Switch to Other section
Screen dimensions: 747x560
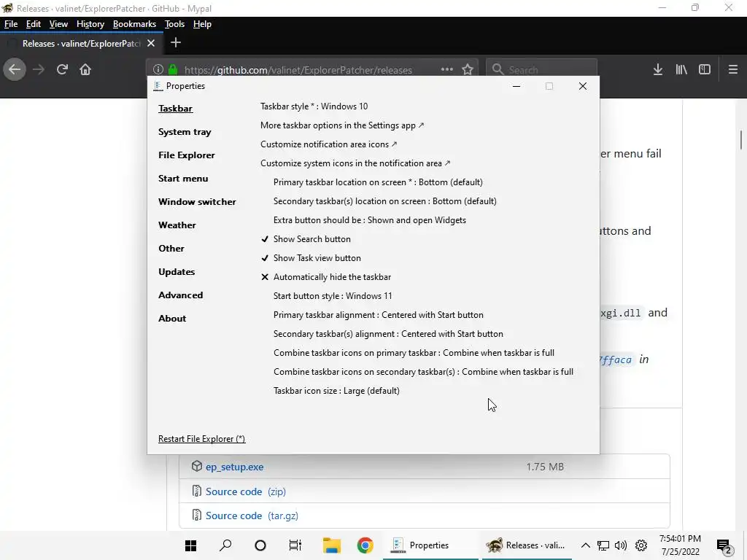pos(171,249)
